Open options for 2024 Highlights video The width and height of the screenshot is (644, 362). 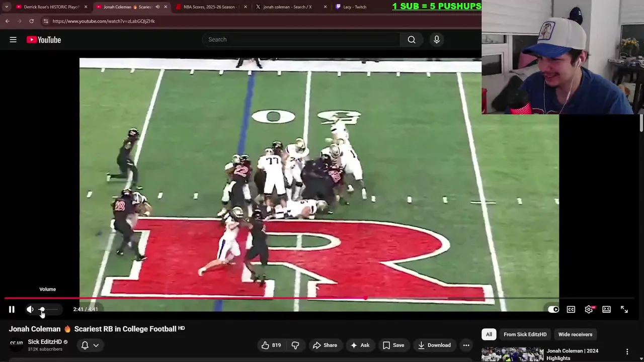click(x=627, y=352)
